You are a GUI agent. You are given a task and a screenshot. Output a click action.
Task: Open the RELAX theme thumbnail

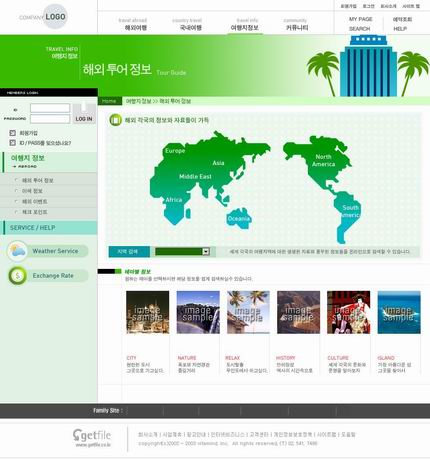248,312
